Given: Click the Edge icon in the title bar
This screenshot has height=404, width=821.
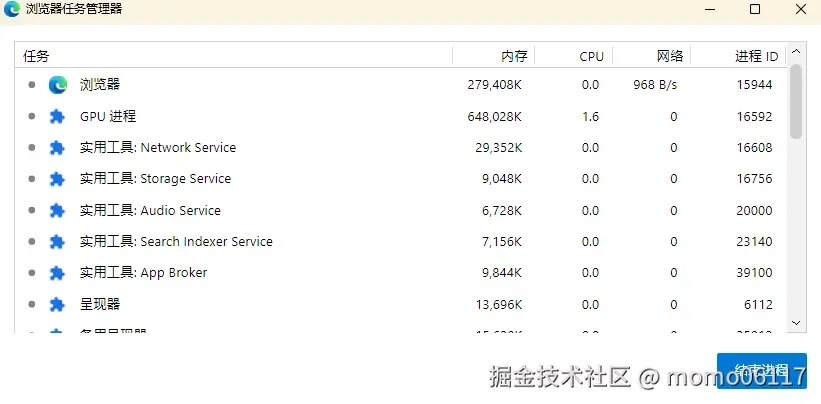Looking at the screenshot, I should 12,9.
